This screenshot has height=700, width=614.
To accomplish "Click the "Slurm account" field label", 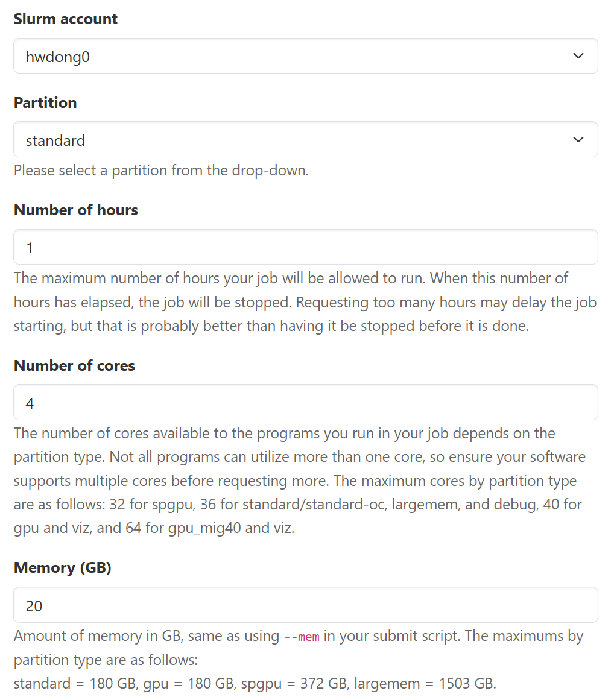I will [x=66, y=19].
